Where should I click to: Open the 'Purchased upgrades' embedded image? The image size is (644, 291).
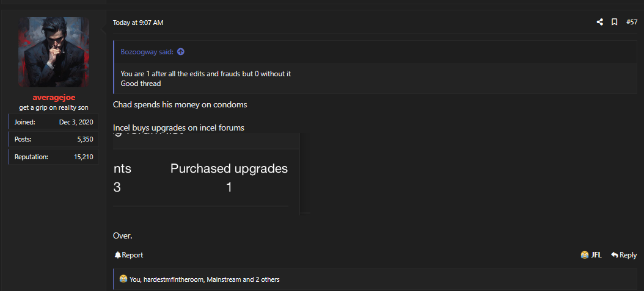[206, 173]
